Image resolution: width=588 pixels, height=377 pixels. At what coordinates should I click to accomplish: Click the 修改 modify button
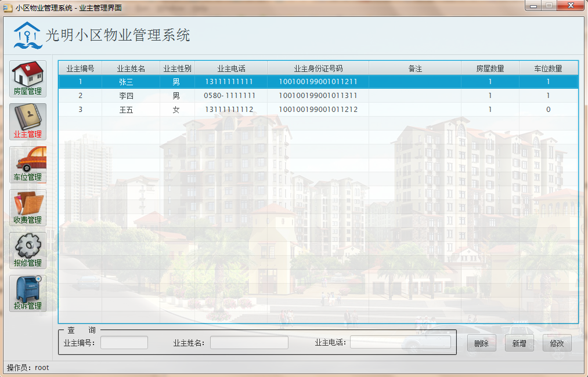[x=557, y=343]
